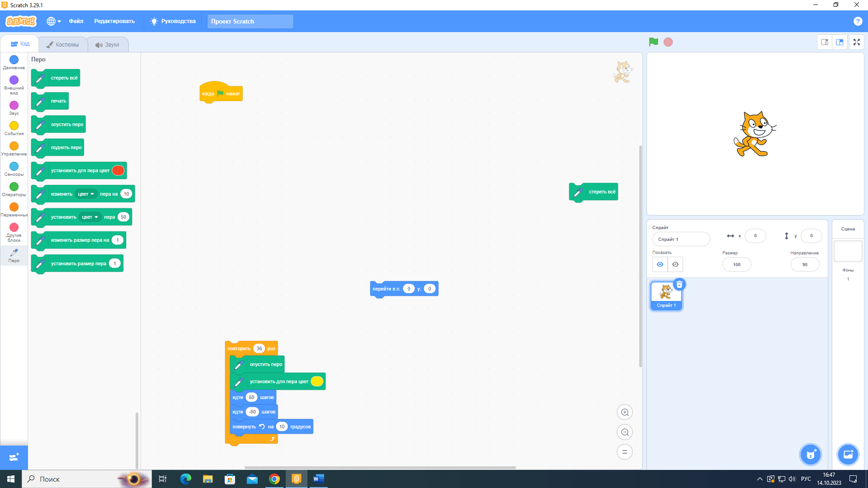Open the language globe dropdown
This screenshot has height=488, width=868.
(53, 21)
